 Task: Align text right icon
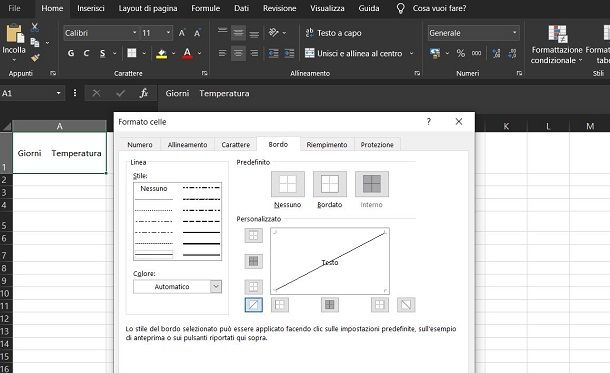pyautogui.click(x=254, y=53)
